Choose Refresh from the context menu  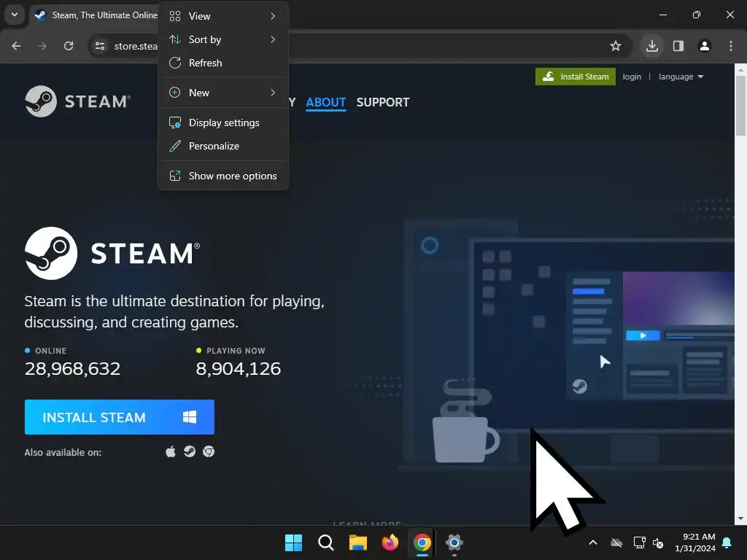tap(223, 63)
